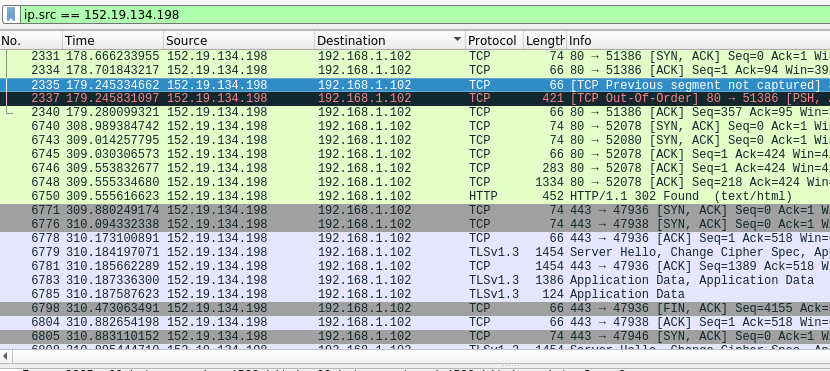
Task: Select packet number 2340
Action: (x=415, y=112)
